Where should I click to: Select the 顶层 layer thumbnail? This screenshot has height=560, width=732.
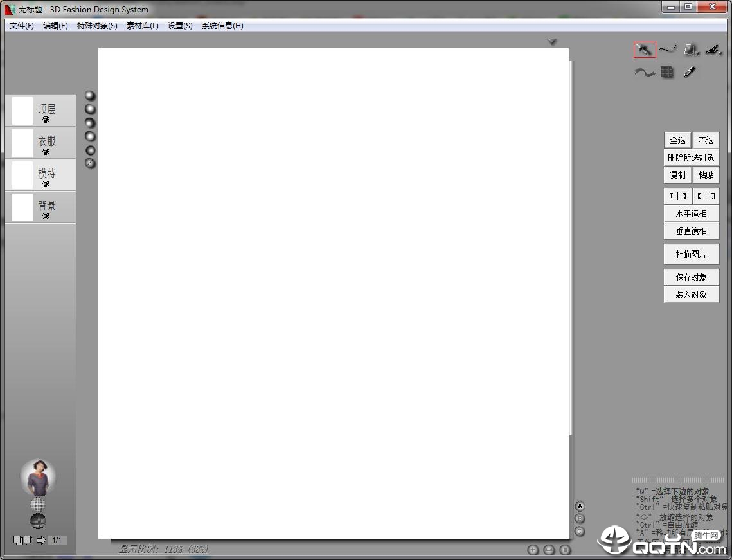22,111
